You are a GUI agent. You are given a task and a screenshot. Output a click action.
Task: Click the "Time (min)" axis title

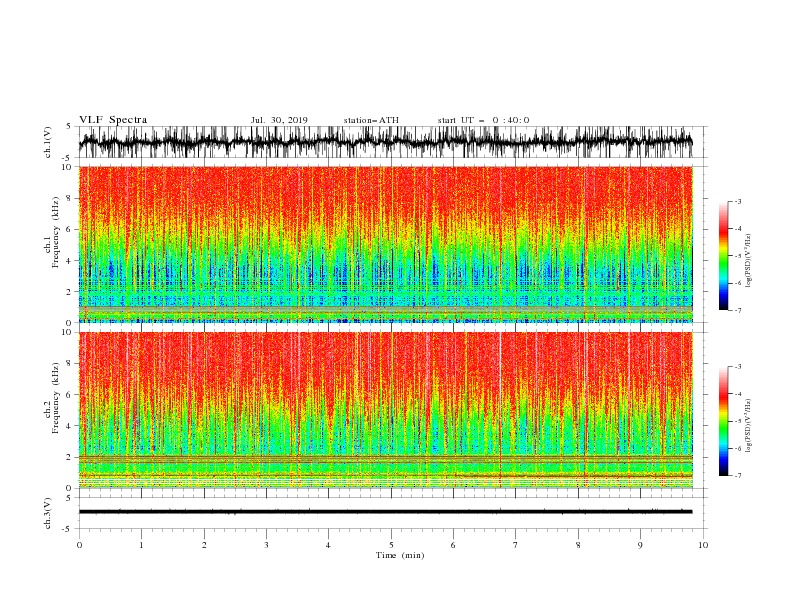pos(400,555)
